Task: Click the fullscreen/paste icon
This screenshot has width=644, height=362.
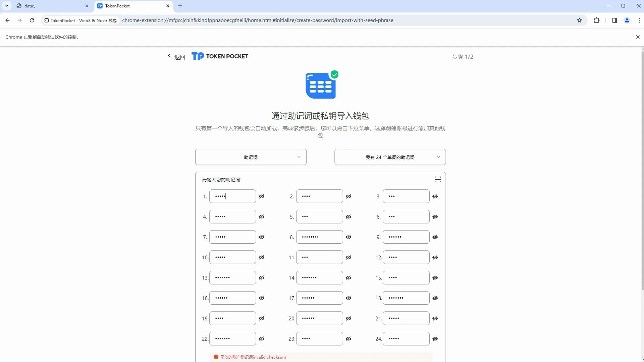Action: click(438, 179)
